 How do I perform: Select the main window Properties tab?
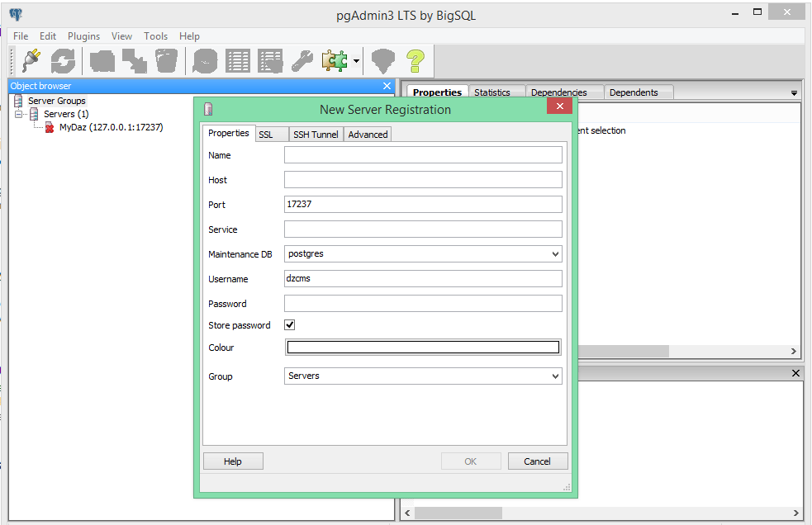438,92
